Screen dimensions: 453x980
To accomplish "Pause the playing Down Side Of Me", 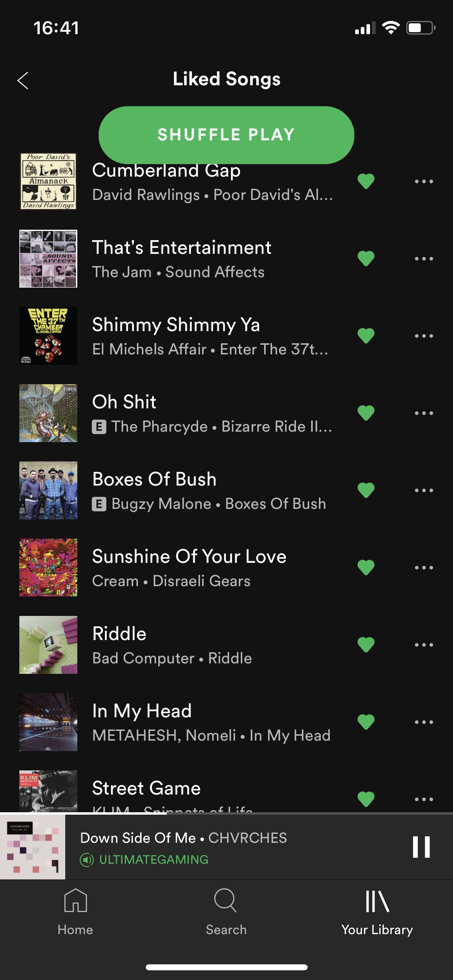I will pyautogui.click(x=421, y=847).
